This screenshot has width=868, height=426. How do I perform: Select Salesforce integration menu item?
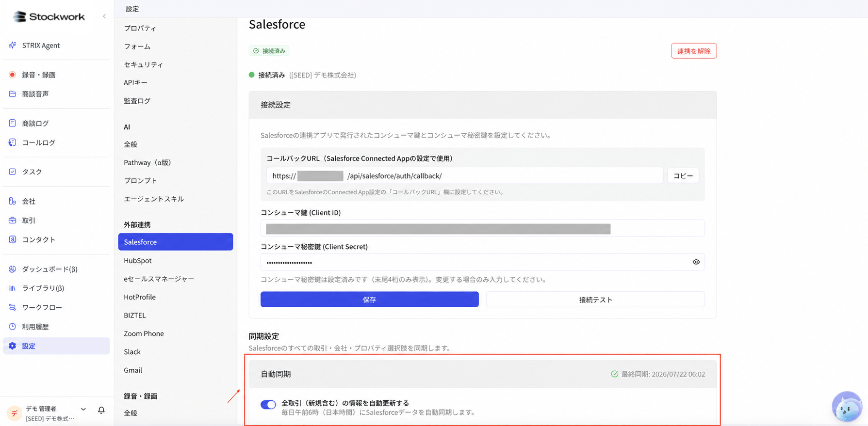176,242
